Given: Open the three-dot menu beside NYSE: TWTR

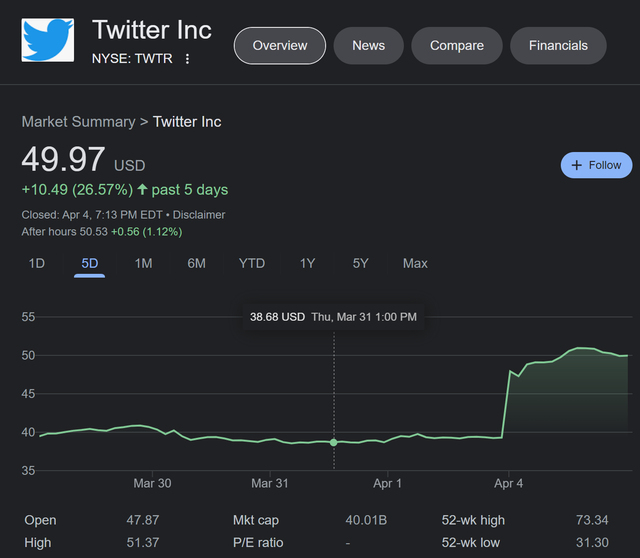Looking at the screenshot, I should tap(187, 59).
